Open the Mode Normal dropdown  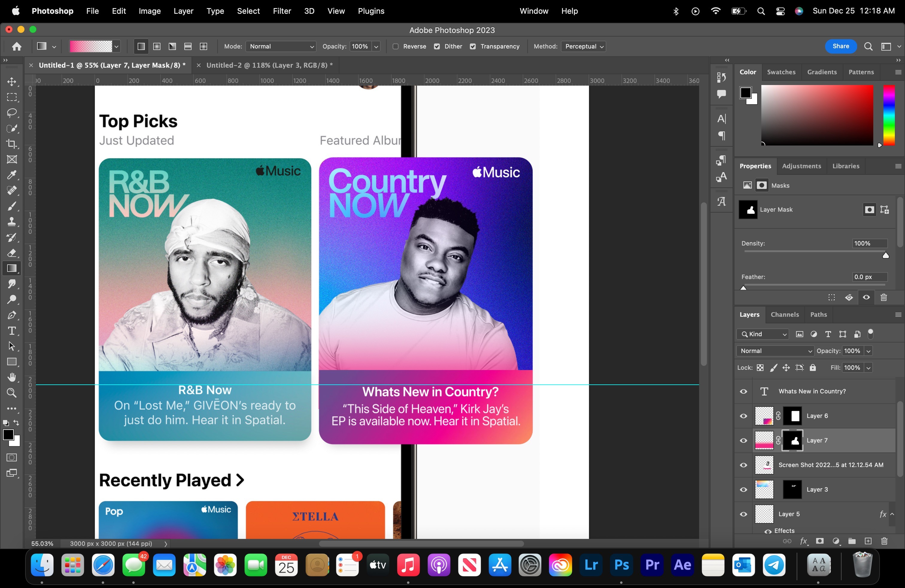pos(281,46)
